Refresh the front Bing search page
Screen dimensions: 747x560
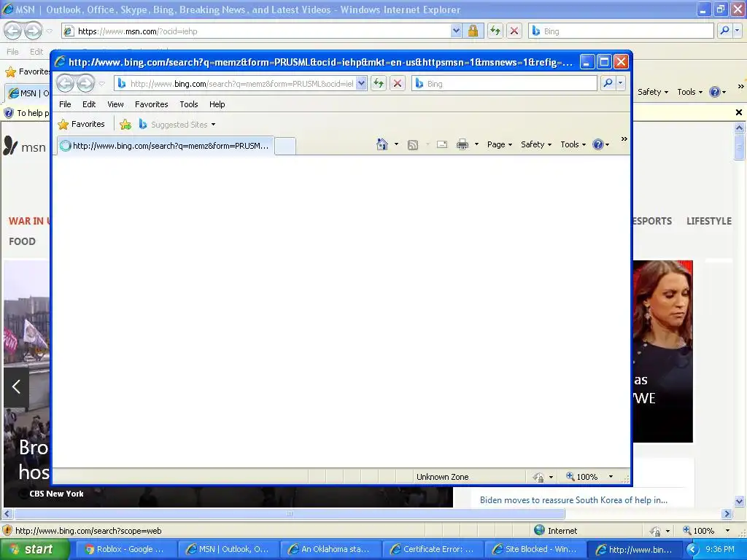pyautogui.click(x=379, y=83)
